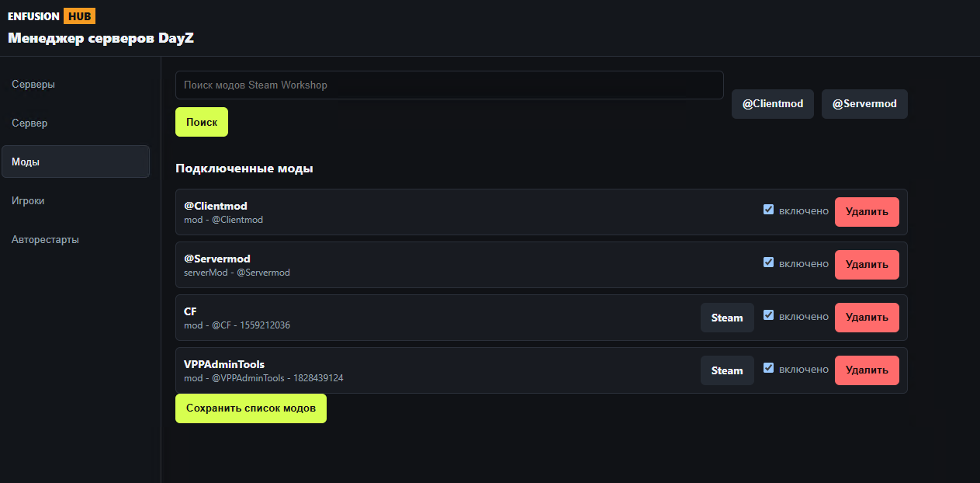Uncheck включено for VPPAdminTools

(768, 368)
